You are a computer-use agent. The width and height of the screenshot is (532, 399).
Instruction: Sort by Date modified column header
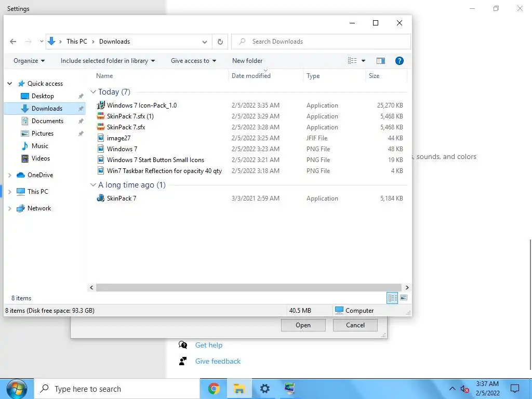coord(251,76)
